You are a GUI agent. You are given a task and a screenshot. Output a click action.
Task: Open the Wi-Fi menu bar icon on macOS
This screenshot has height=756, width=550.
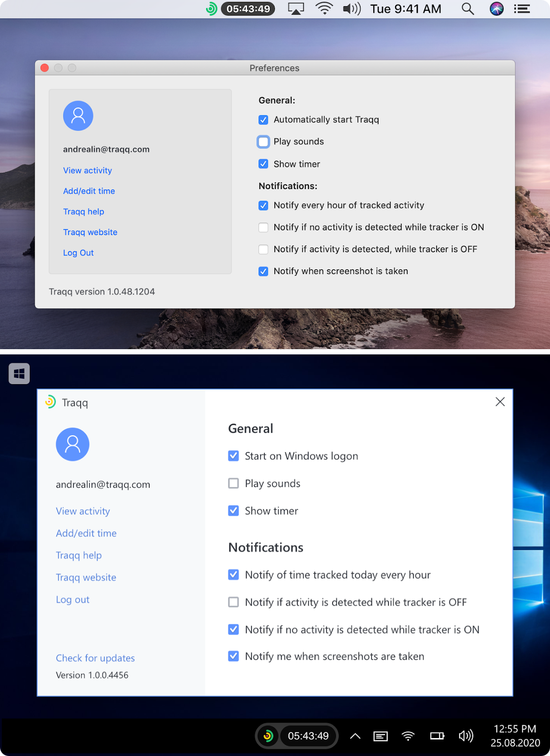[324, 9]
